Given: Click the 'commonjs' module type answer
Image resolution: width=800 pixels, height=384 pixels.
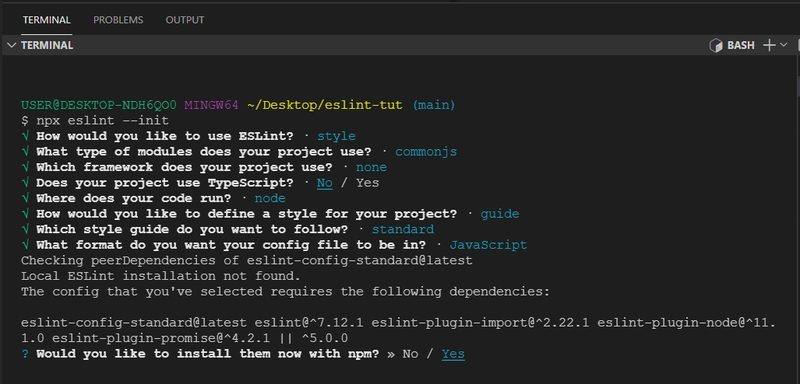Looking at the screenshot, I should click(x=426, y=152).
